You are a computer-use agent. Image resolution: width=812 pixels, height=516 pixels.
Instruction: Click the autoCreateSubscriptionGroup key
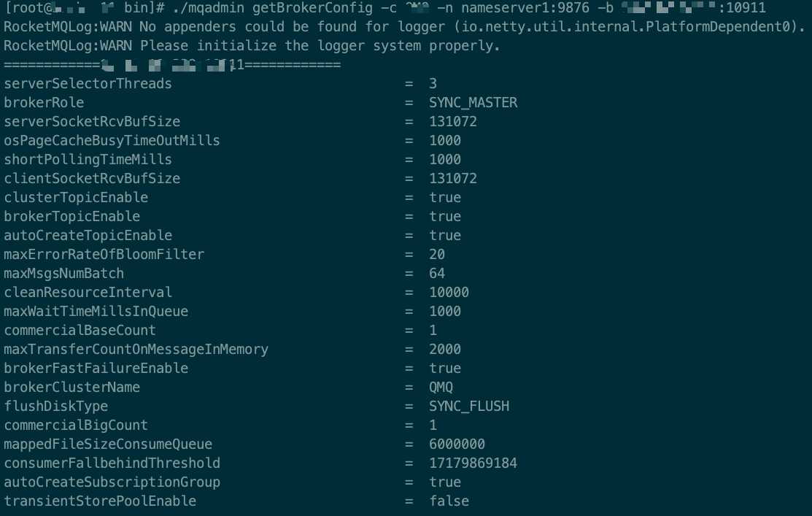pyautogui.click(x=112, y=482)
